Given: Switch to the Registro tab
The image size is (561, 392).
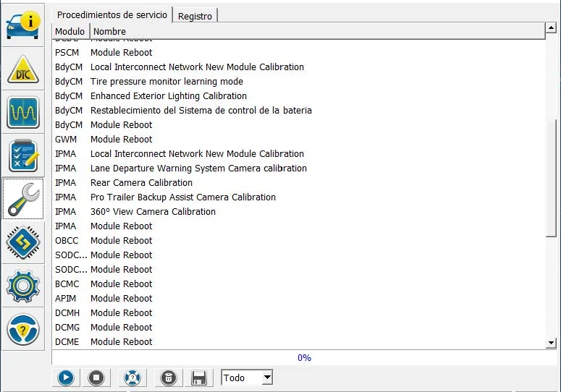Looking at the screenshot, I should coord(195,16).
